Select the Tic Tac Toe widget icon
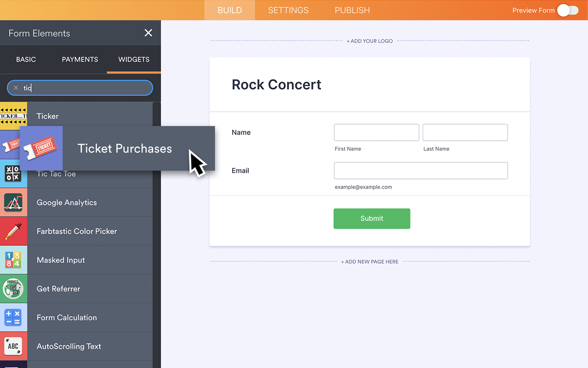Image resolution: width=588 pixels, height=368 pixels. [13, 173]
